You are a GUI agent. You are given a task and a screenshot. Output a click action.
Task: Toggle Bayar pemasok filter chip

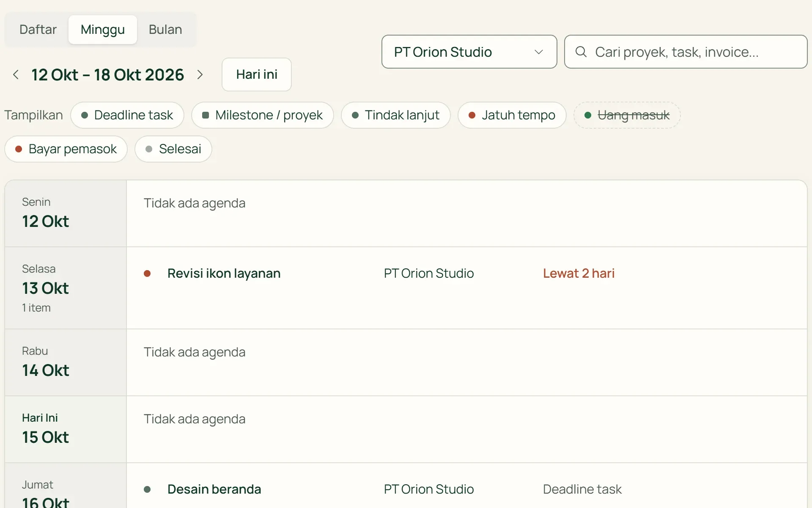[x=66, y=149]
